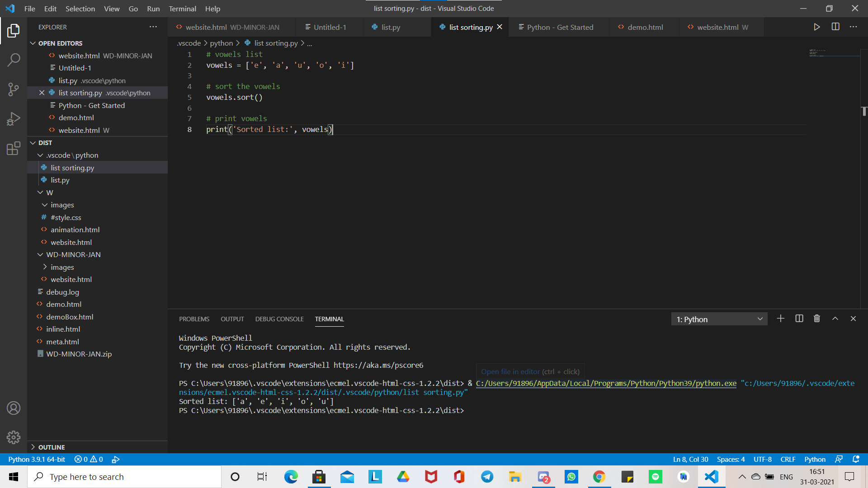Split the editor to the right
Viewport: 868px width, 488px height.
[835, 27]
